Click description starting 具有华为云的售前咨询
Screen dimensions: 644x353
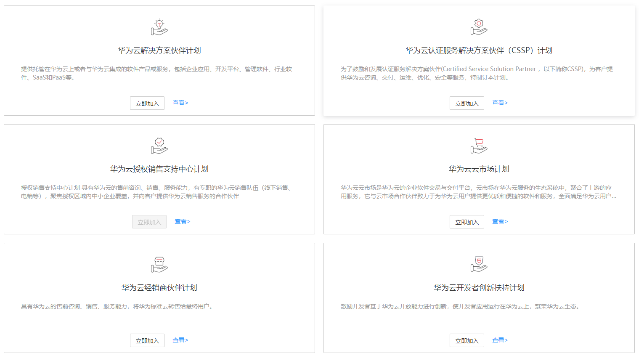point(118,306)
